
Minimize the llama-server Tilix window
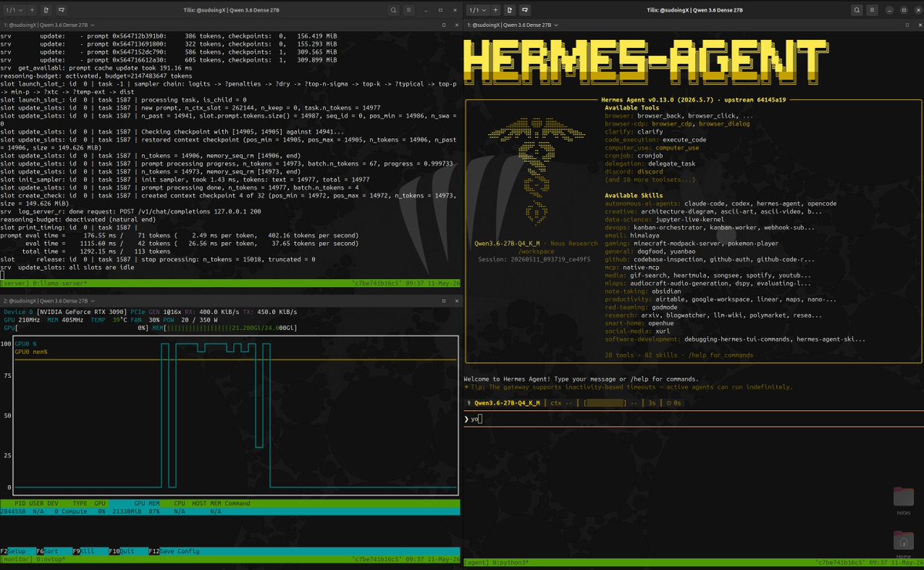(x=425, y=10)
